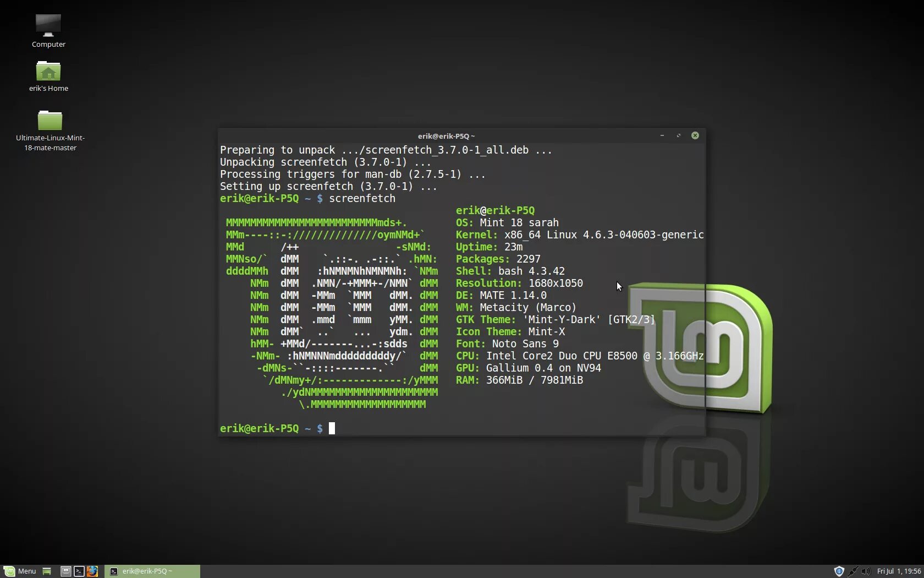This screenshot has height=578, width=924.
Task: Open the network connection tray icon
Action: point(853,571)
